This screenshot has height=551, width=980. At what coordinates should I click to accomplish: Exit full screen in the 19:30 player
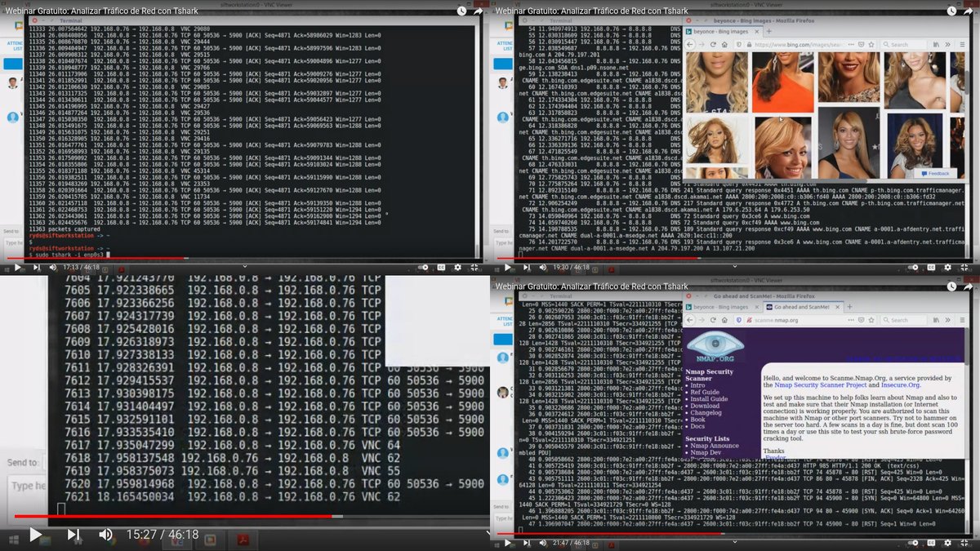(964, 267)
